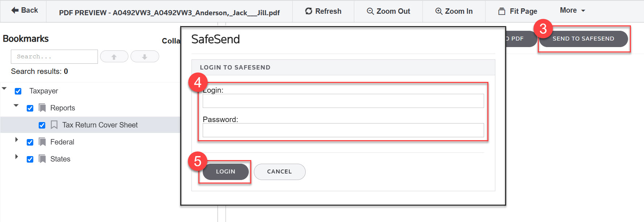Click the Zoom In magnifier icon

click(439, 11)
